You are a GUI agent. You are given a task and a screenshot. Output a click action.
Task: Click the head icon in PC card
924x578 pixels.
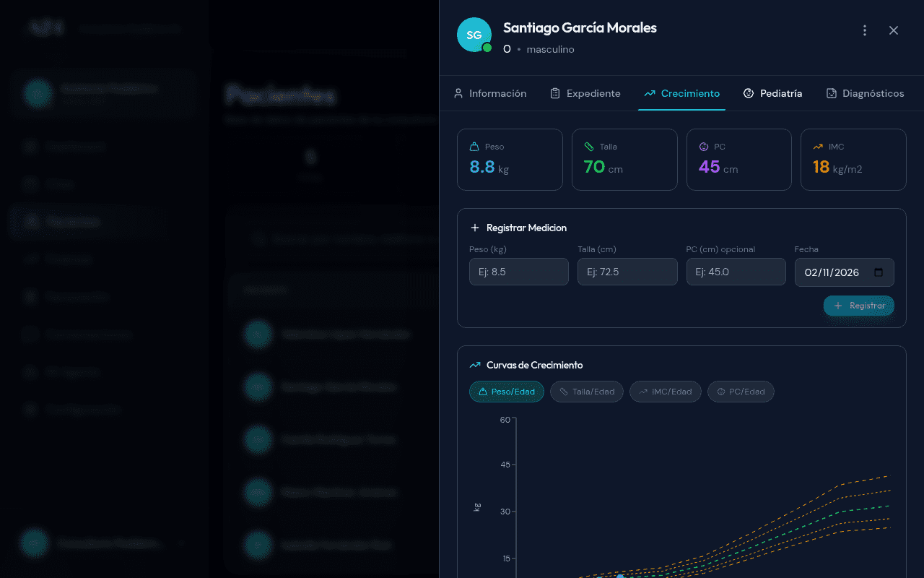click(704, 147)
